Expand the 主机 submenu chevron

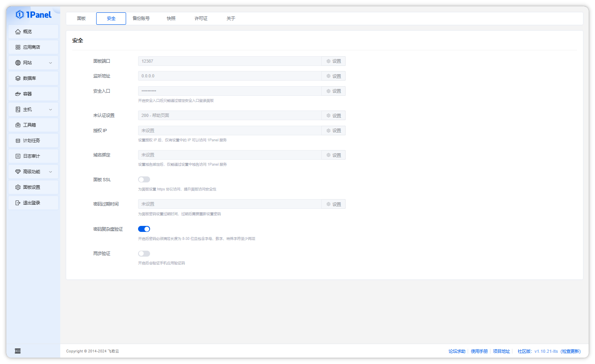tap(51, 109)
